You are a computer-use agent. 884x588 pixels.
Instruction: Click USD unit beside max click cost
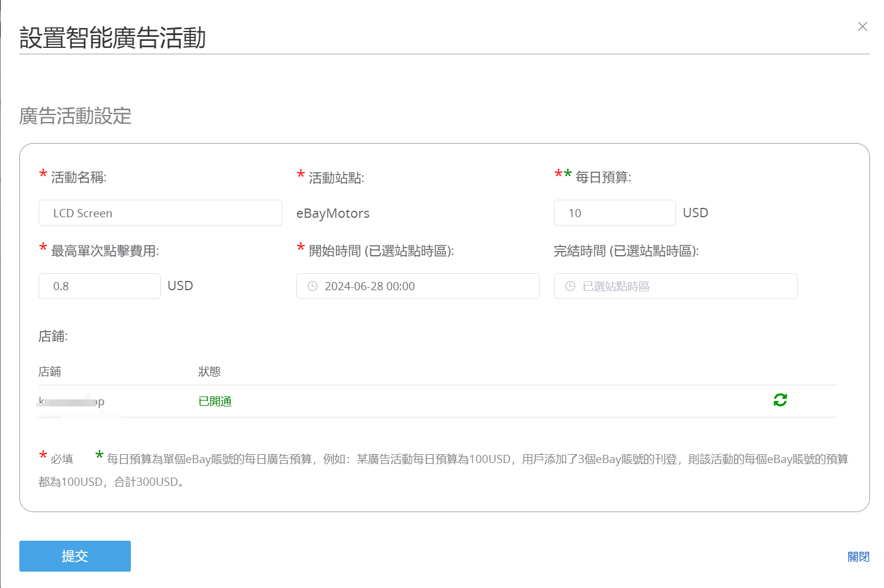[x=180, y=286]
